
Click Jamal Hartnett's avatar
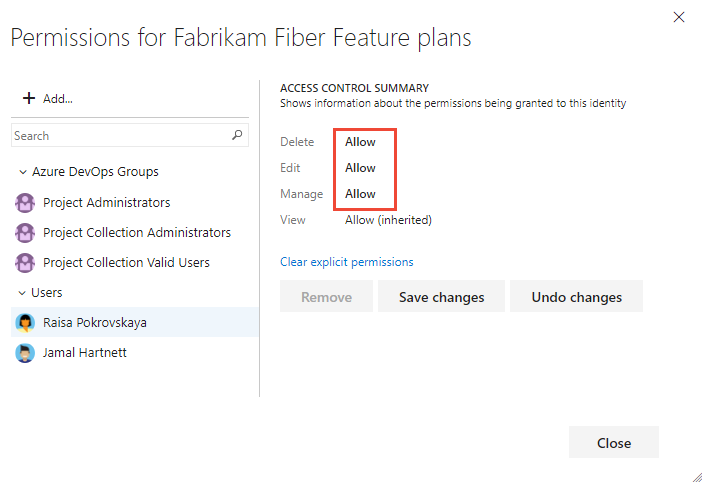click(x=26, y=352)
